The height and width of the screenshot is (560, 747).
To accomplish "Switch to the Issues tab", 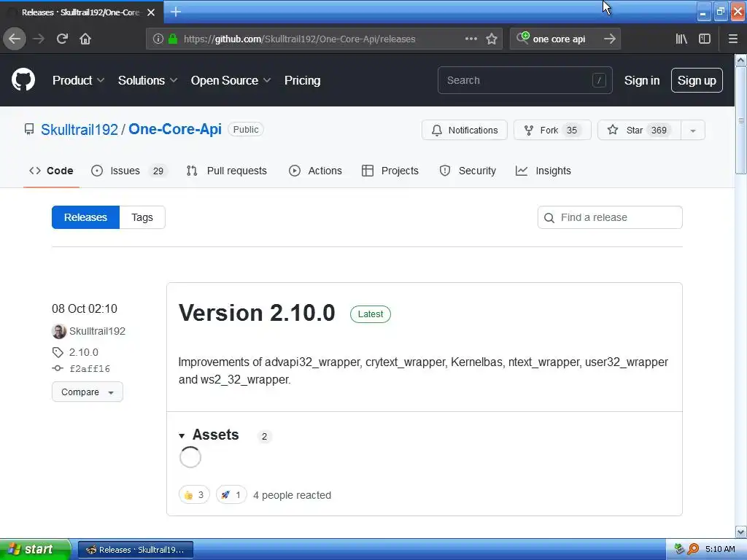I will pos(129,171).
